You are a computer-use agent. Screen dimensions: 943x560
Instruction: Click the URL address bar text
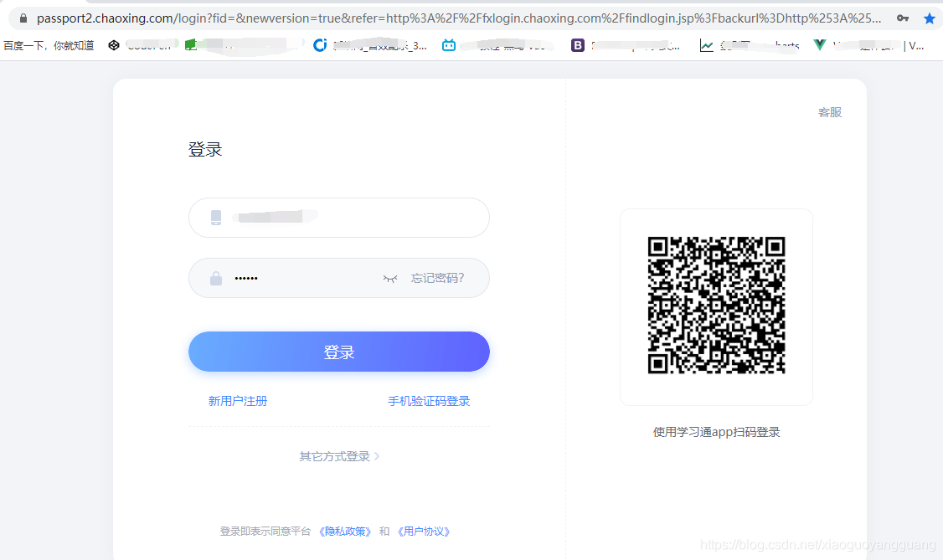click(459, 18)
